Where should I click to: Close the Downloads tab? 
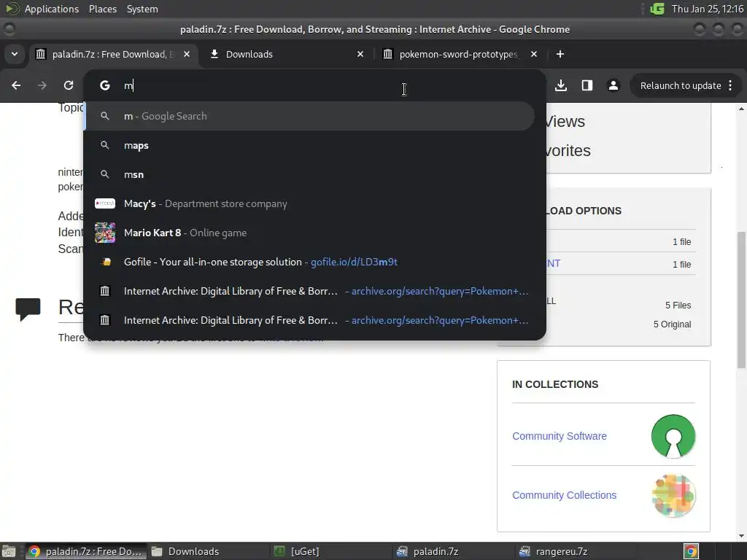click(360, 54)
